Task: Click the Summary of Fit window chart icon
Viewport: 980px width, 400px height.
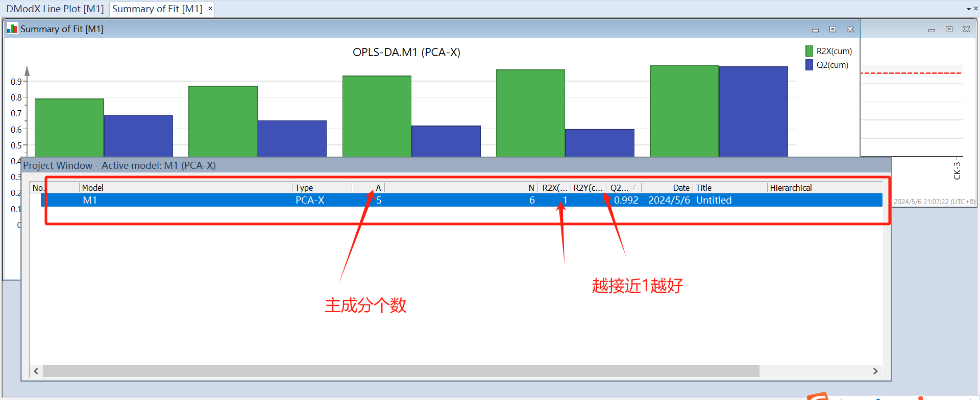Action: click(x=12, y=29)
